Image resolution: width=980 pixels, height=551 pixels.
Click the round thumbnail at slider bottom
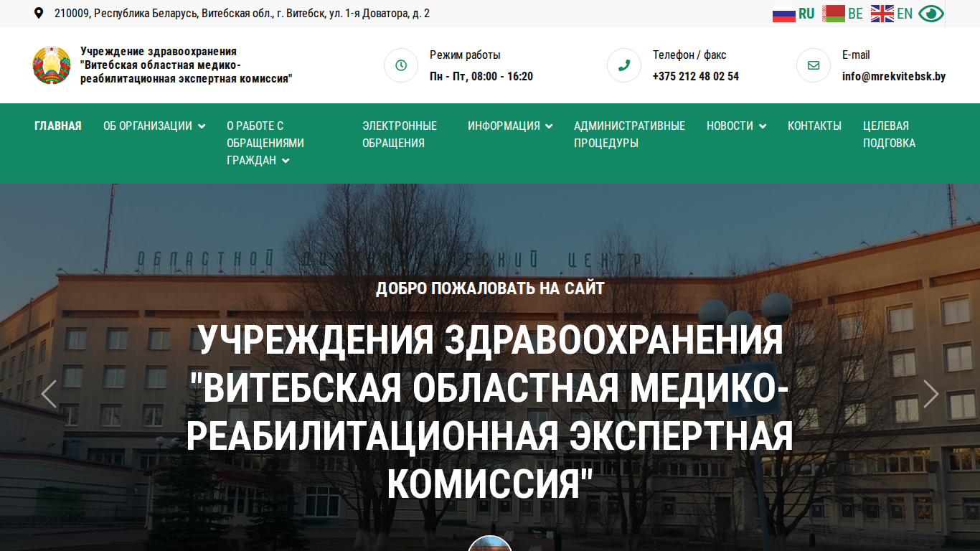tap(490, 544)
